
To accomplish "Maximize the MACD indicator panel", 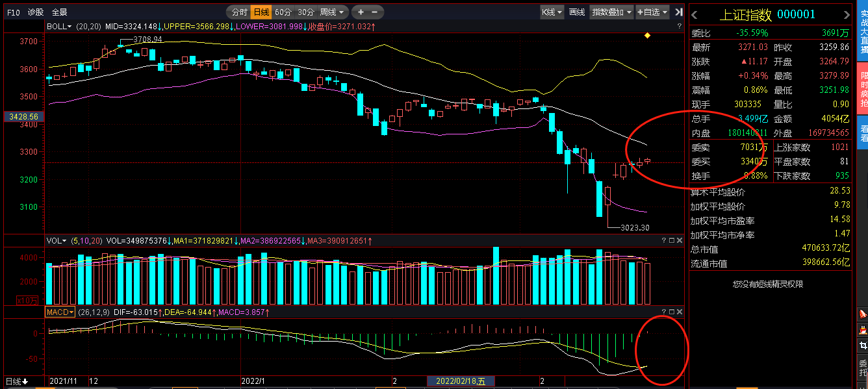I will tap(672, 312).
